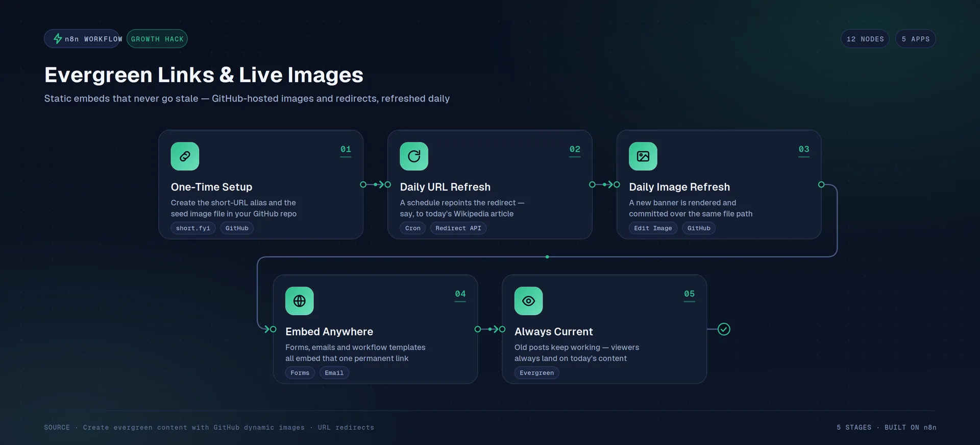Click step number 01
Image resolution: width=980 pixels, height=445 pixels.
click(346, 149)
